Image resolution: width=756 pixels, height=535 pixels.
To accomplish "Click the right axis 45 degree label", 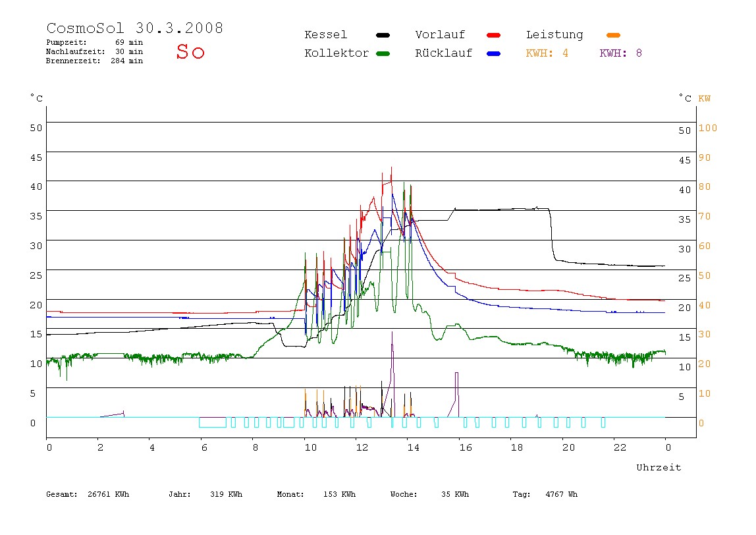I will click(685, 160).
